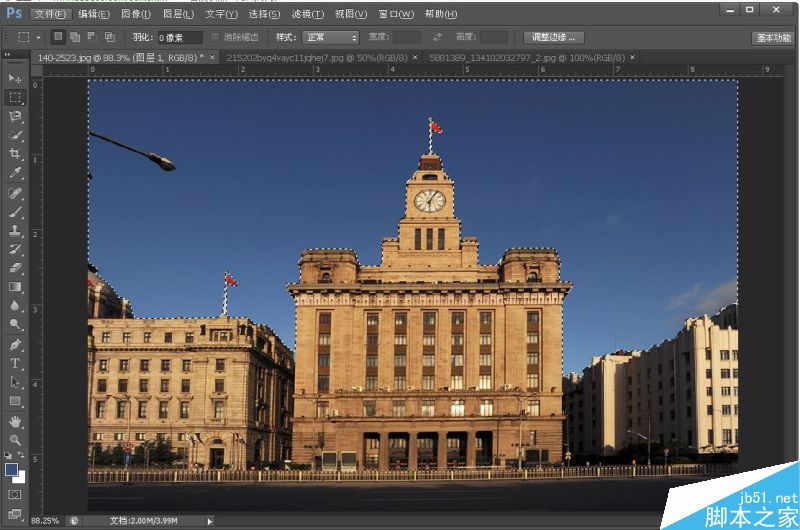The height and width of the screenshot is (530, 800).
Task: Select the Blur tool
Action: coord(15,306)
